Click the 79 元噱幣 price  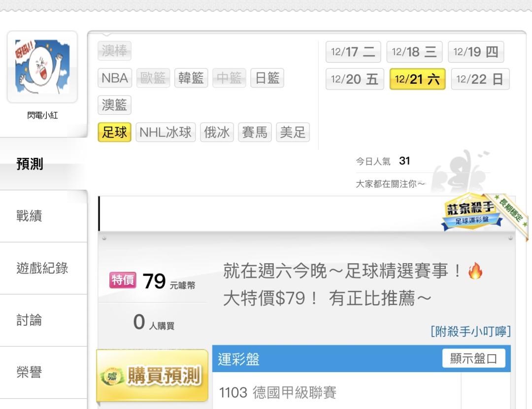[x=169, y=281]
